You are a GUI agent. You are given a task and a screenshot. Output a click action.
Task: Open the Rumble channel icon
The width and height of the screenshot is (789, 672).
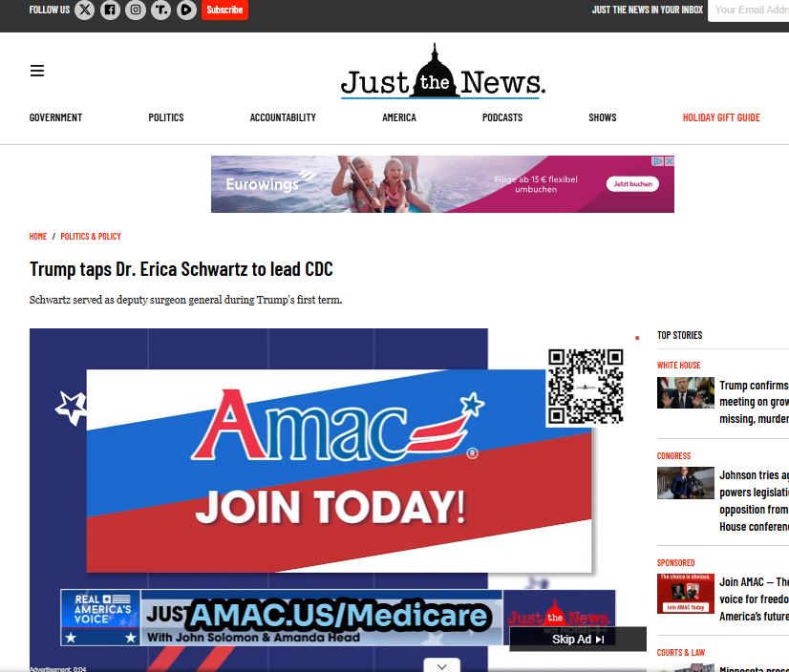186,10
